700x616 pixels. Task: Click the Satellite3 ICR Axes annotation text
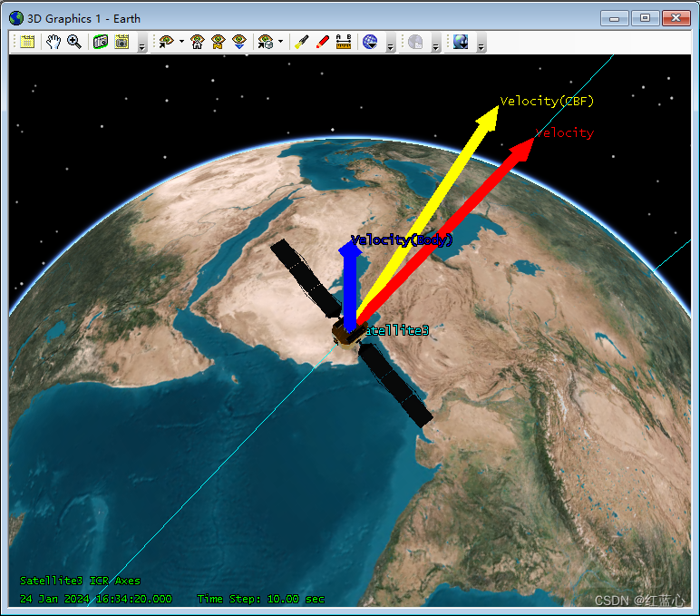coord(81,581)
